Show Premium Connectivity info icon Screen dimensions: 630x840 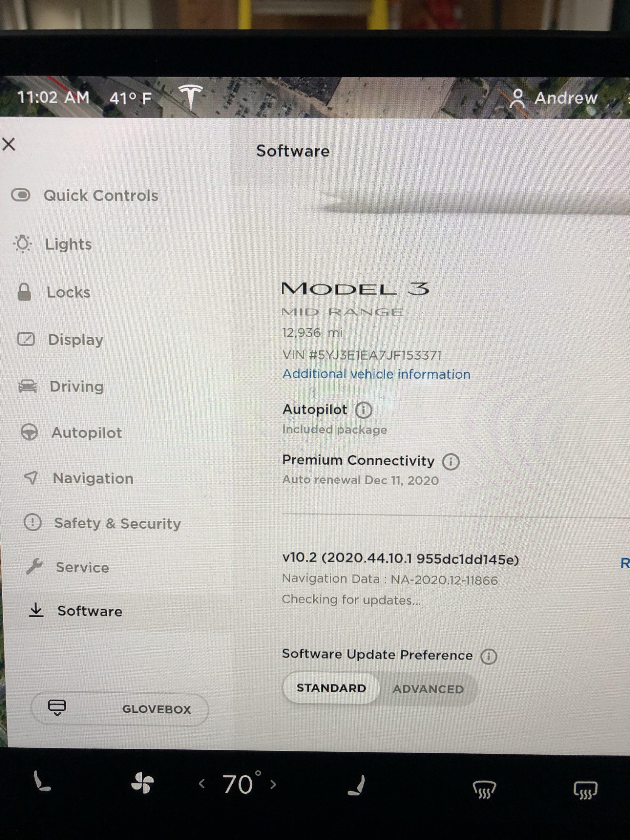coord(451,462)
